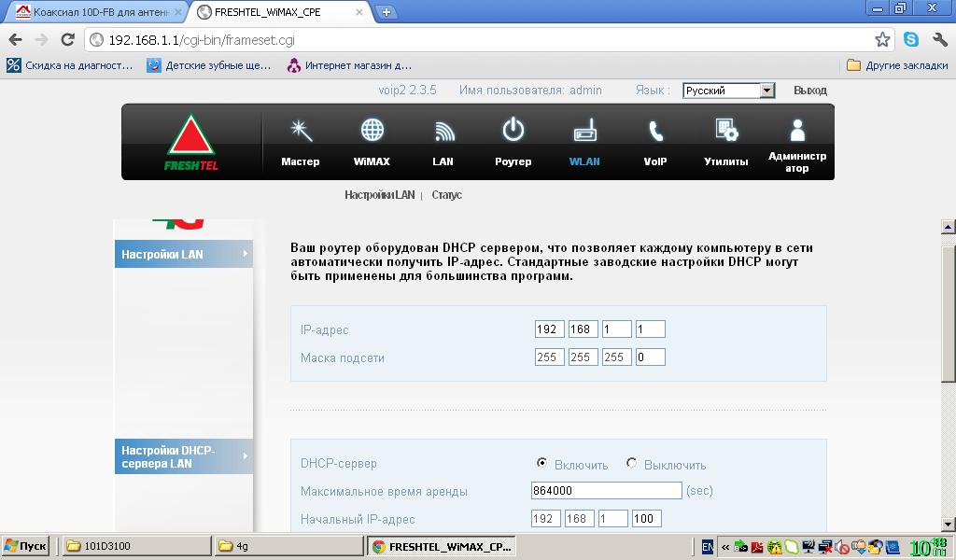
Task: Bookmark the page with the star icon
Action: pos(882,39)
